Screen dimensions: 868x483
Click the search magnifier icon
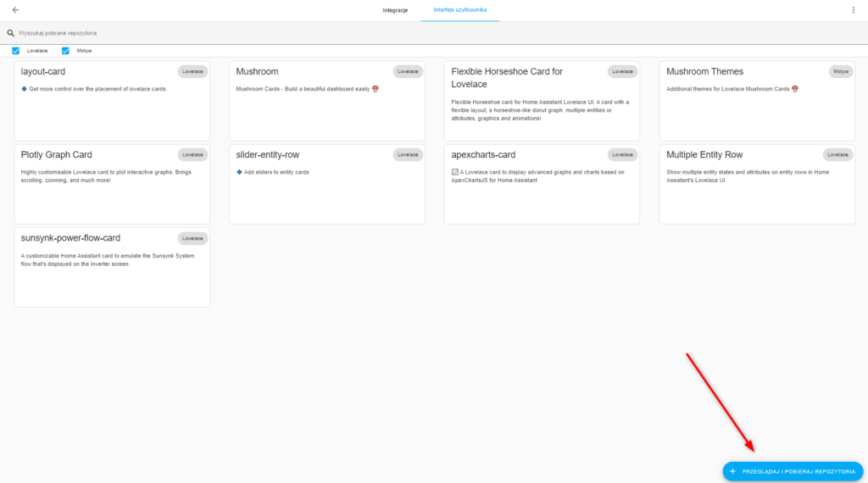[x=11, y=33]
